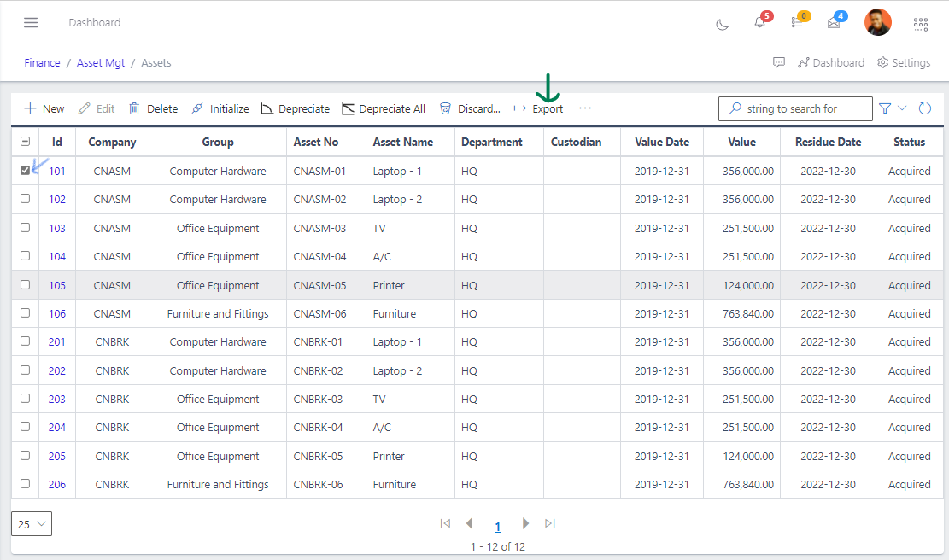Open the comments speech bubble icon
Viewport: 949px width, 560px height.
coord(779,62)
